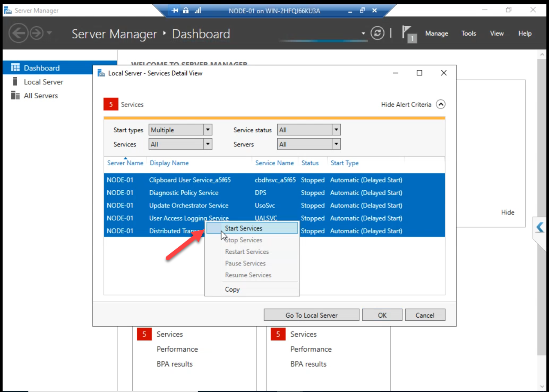
Task: Sort by the Server Name column
Action: click(x=125, y=163)
